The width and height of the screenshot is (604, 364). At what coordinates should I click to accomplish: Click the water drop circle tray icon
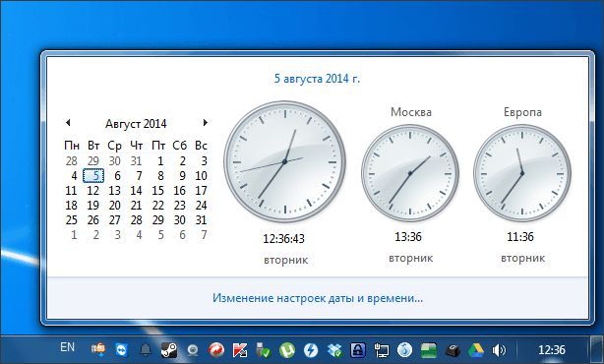pyautogui.click(x=405, y=350)
